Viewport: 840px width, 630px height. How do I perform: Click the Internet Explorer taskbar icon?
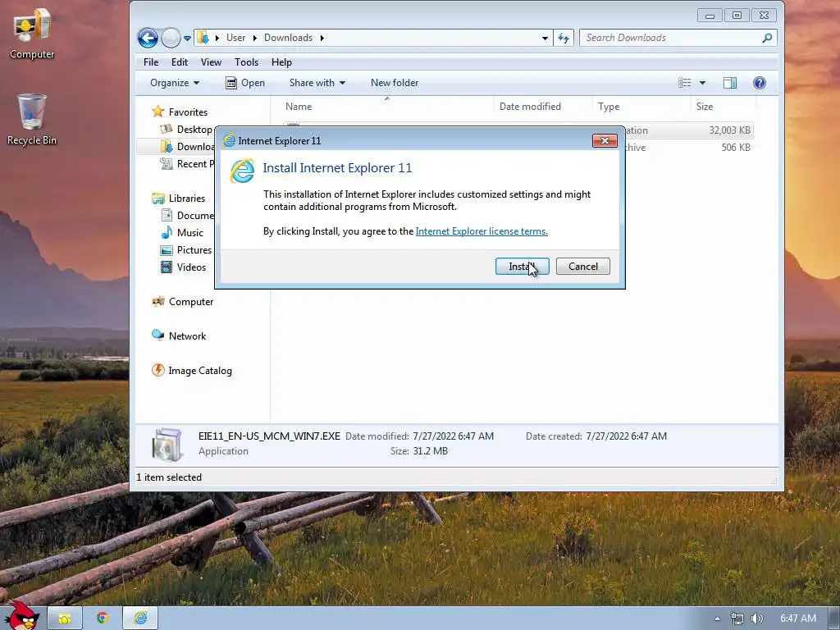[140, 619]
